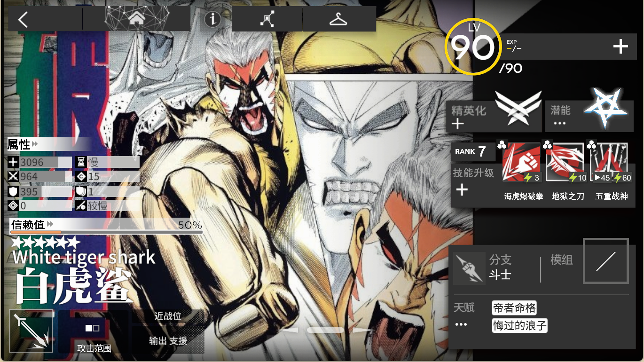Expand the 信赖值 trust arrows
Image resolution: width=644 pixels, height=362 pixels.
point(50,225)
